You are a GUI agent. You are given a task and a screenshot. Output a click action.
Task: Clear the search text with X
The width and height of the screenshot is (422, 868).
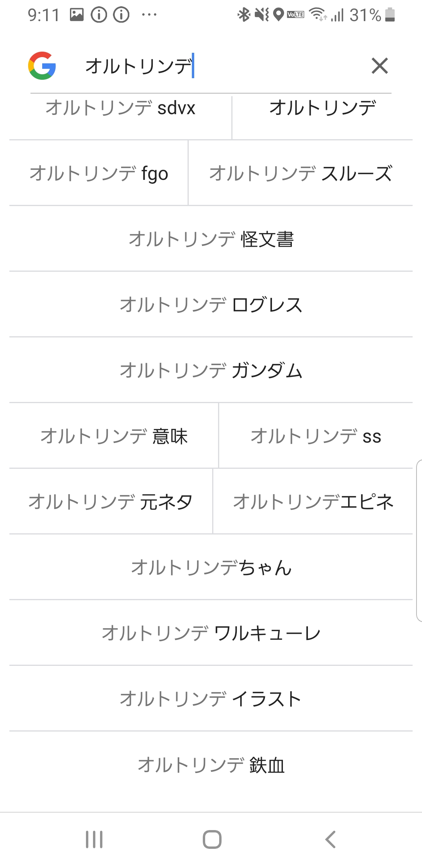379,66
